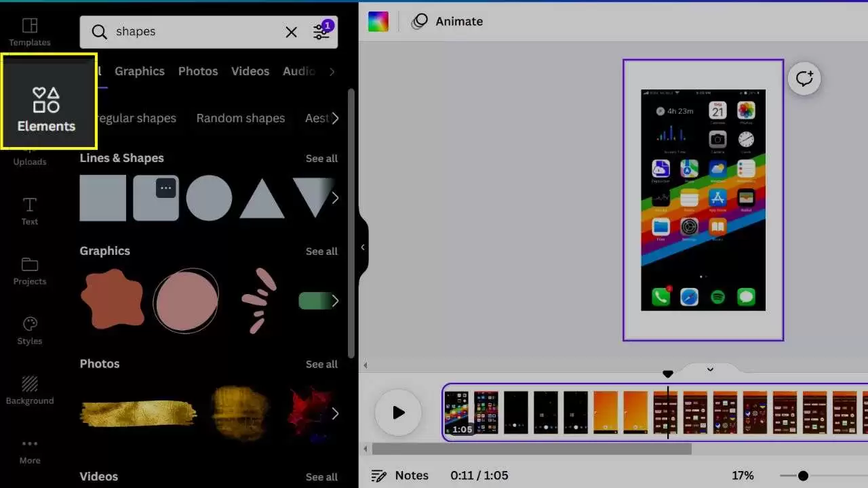The height and width of the screenshot is (488, 868).
Task: Open the background color picker swatch
Action: tap(378, 22)
